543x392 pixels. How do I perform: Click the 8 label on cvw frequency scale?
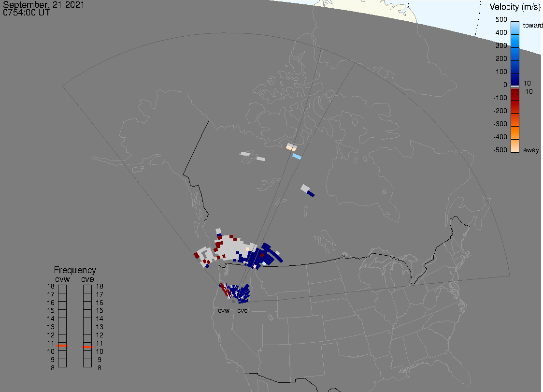coord(53,368)
